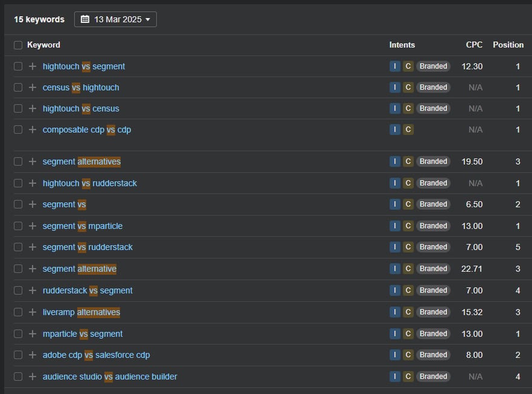Expand the audience studio vs audience builder row
The height and width of the screenshot is (394, 532).
(x=33, y=377)
